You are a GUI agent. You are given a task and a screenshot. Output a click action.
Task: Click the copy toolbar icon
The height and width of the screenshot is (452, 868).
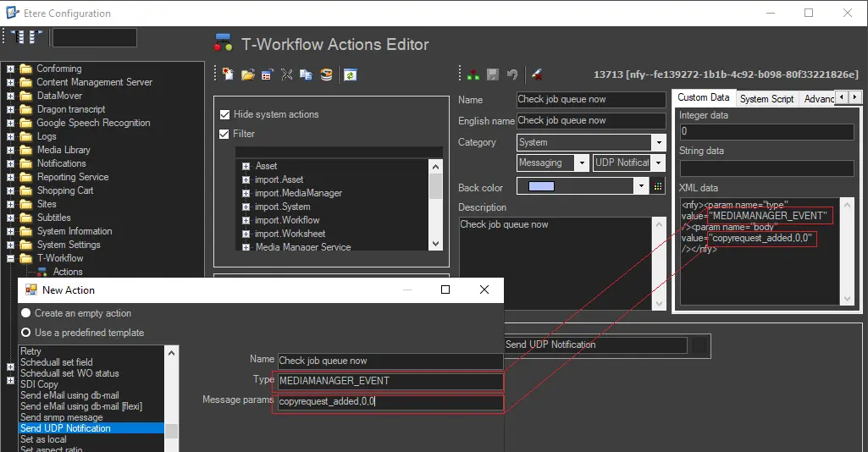[x=306, y=74]
